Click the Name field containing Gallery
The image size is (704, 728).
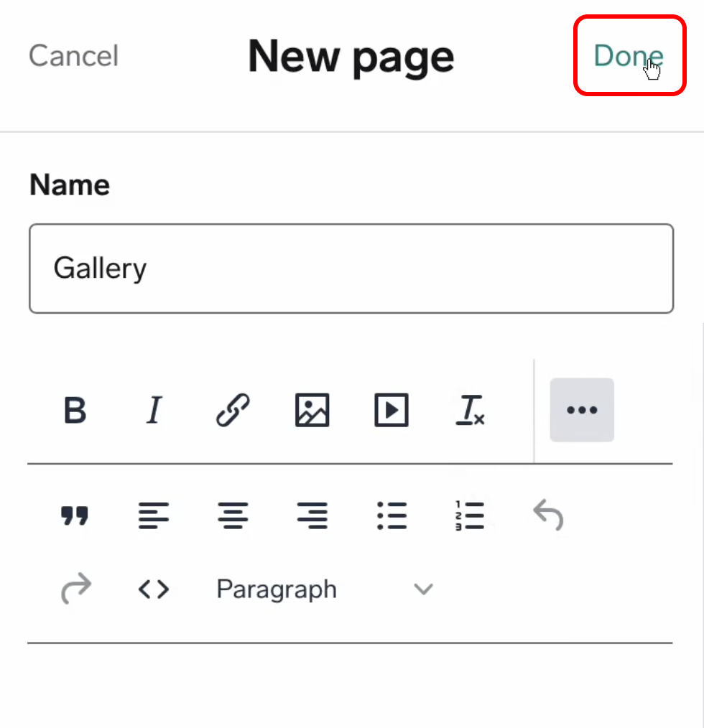351,269
